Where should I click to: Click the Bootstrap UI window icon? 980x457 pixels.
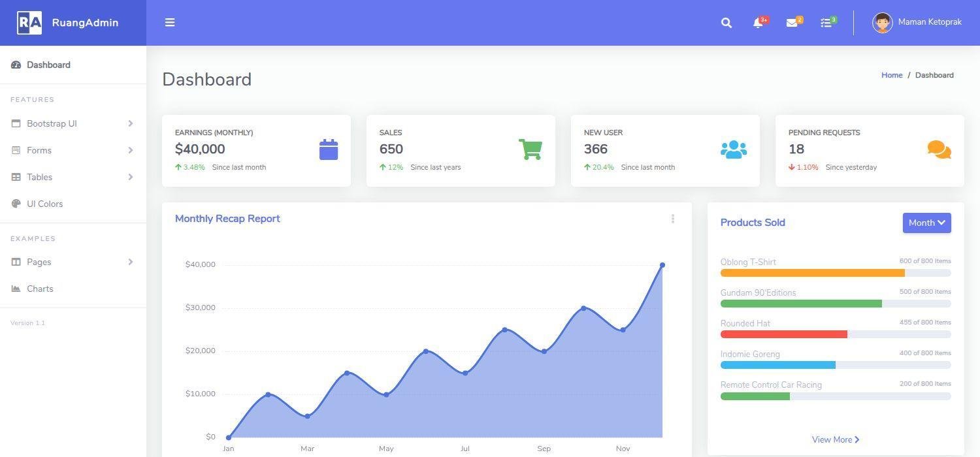16,123
